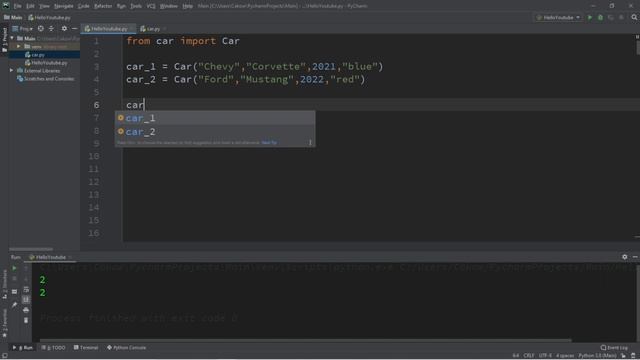Rerun program in the Run panel
The width and height of the screenshot is (640, 360).
pos(14,268)
